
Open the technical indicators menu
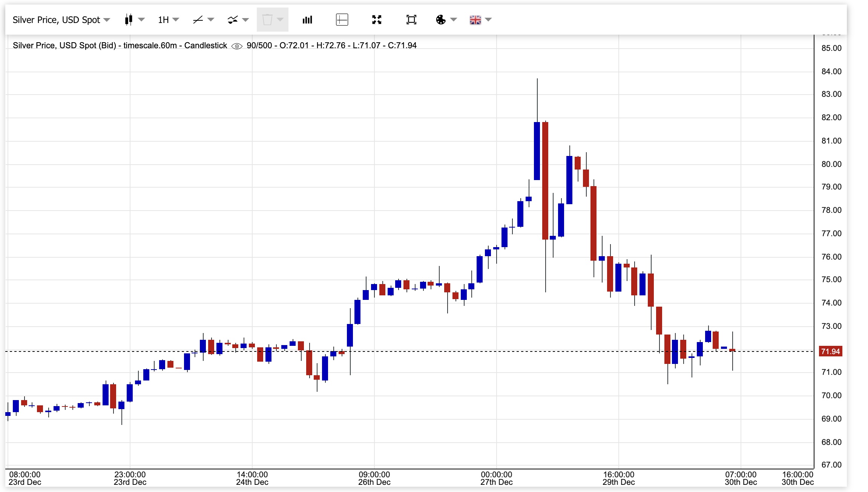tap(233, 20)
